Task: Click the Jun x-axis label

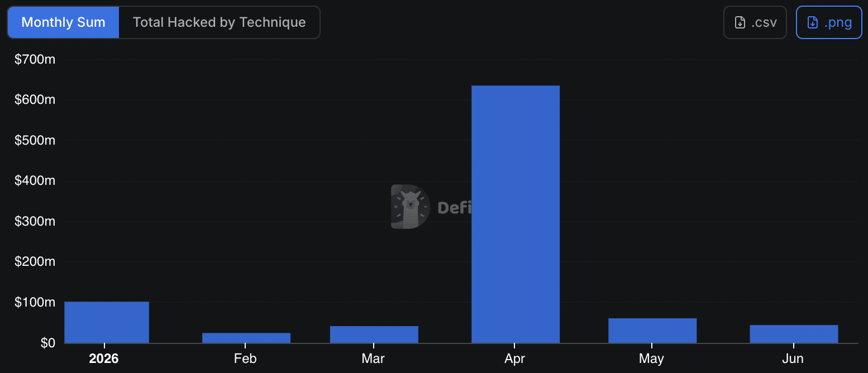Action: pyautogui.click(x=793, y=358)
